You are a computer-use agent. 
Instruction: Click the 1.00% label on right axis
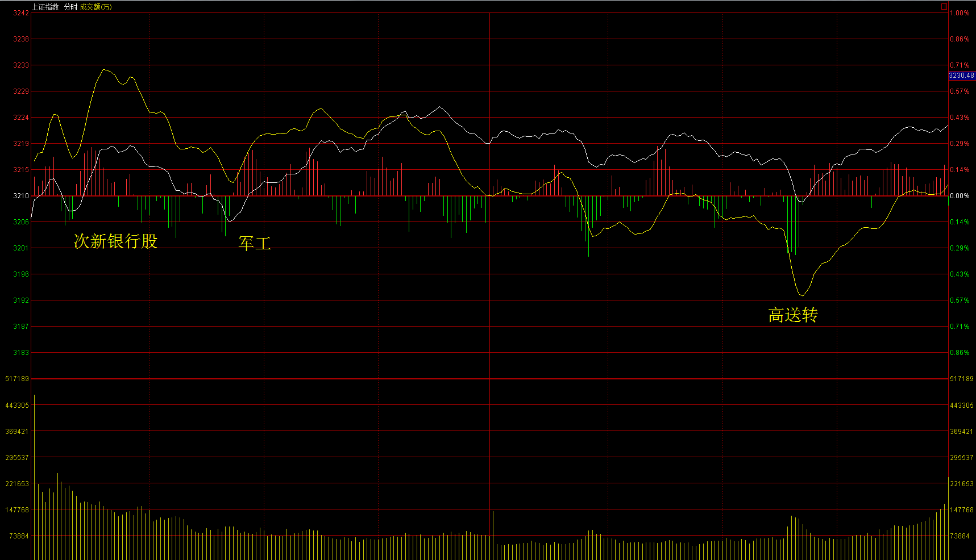[960, 13]
